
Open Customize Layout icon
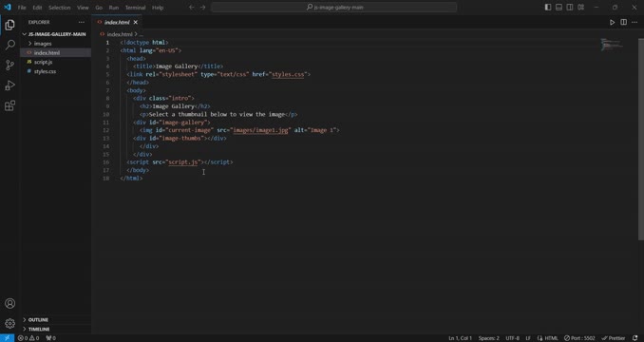(580, 8)
